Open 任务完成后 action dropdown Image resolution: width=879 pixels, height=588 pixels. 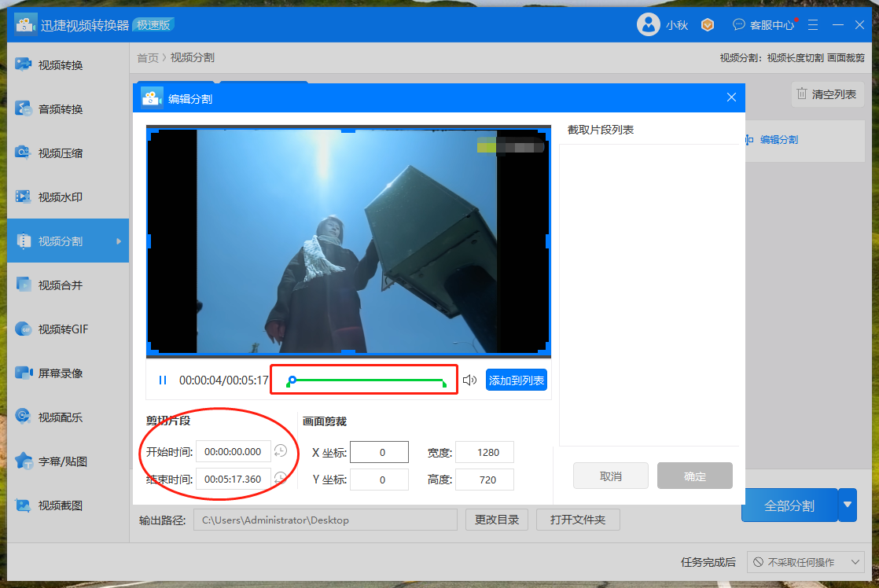[805, 562]
